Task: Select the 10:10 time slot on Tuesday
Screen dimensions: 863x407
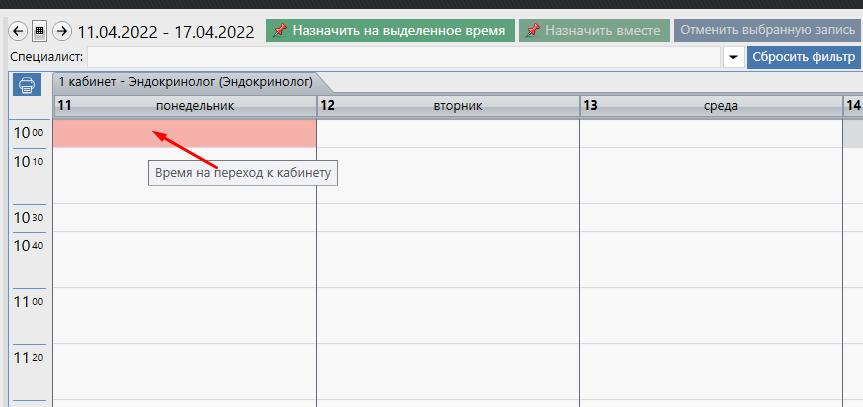Action: (448, 175)
